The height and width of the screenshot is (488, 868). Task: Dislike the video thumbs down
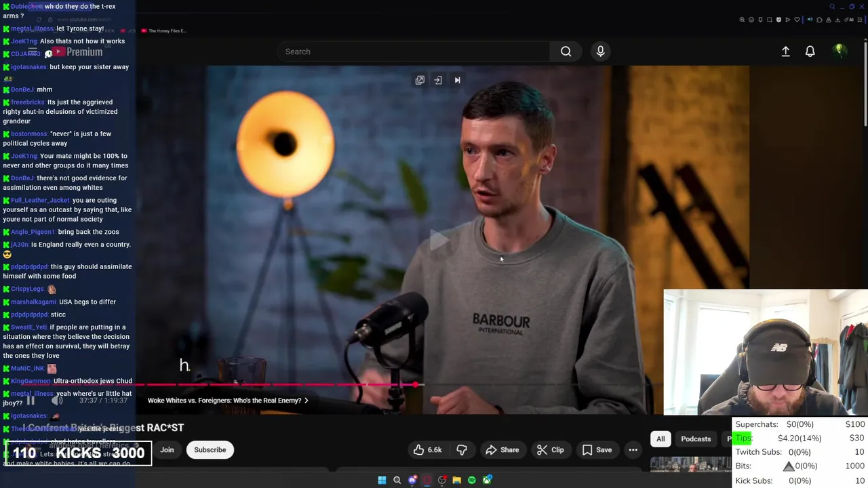(x=462, y=449)
